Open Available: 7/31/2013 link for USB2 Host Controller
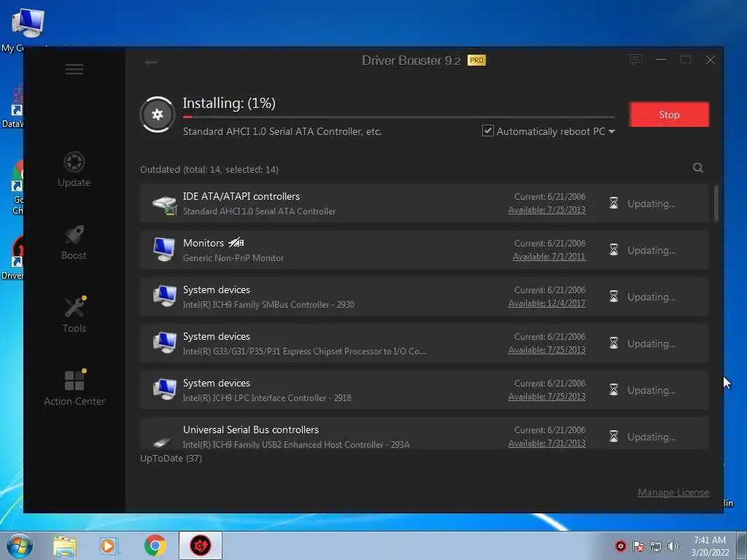The height and width of the screenshot is (560, 747). [547, 443]
